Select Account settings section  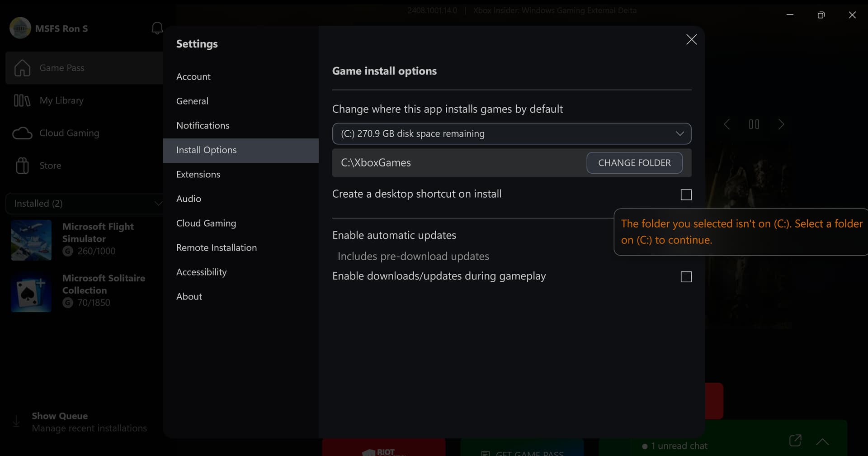pos(241,77)
